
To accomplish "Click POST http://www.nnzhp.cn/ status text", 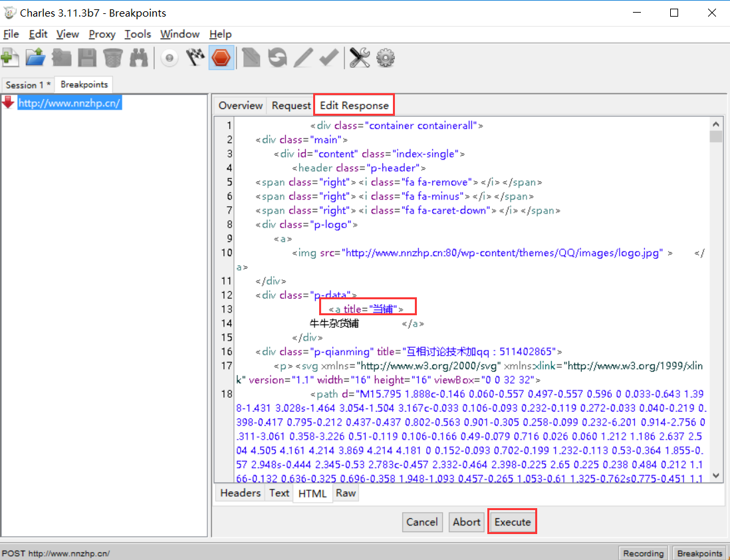I will pos(56,553).
